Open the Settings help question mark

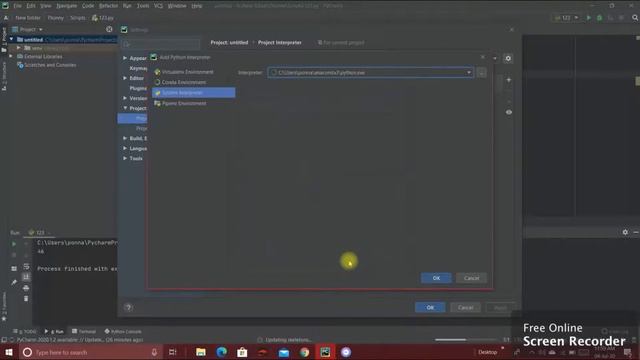[128, 307]
